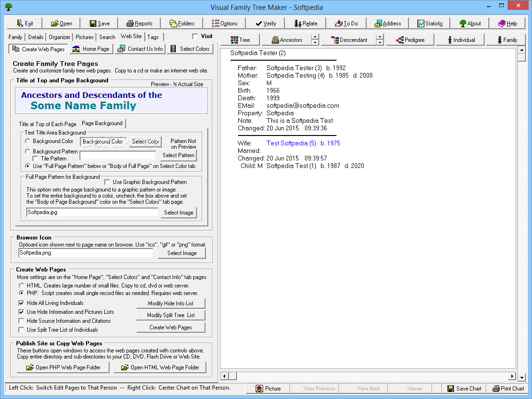Decrease Ancestors generations with down arrow
Image resolution: width=532 pixels, height=399 pixels.
pos(315,42)
